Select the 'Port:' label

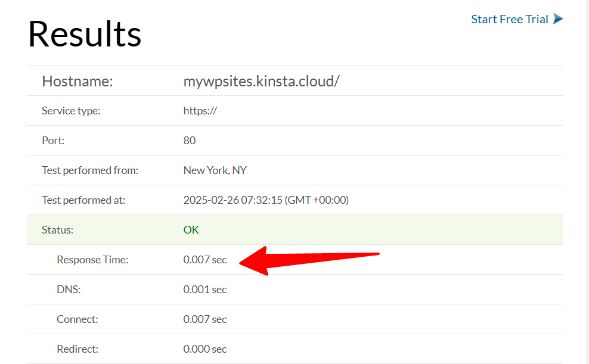coord(53,141)
